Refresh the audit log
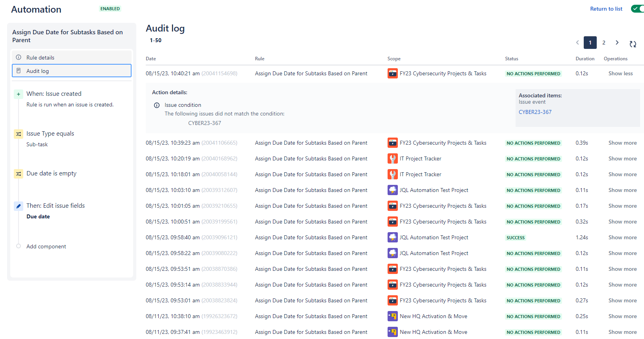 click(633, 44)
